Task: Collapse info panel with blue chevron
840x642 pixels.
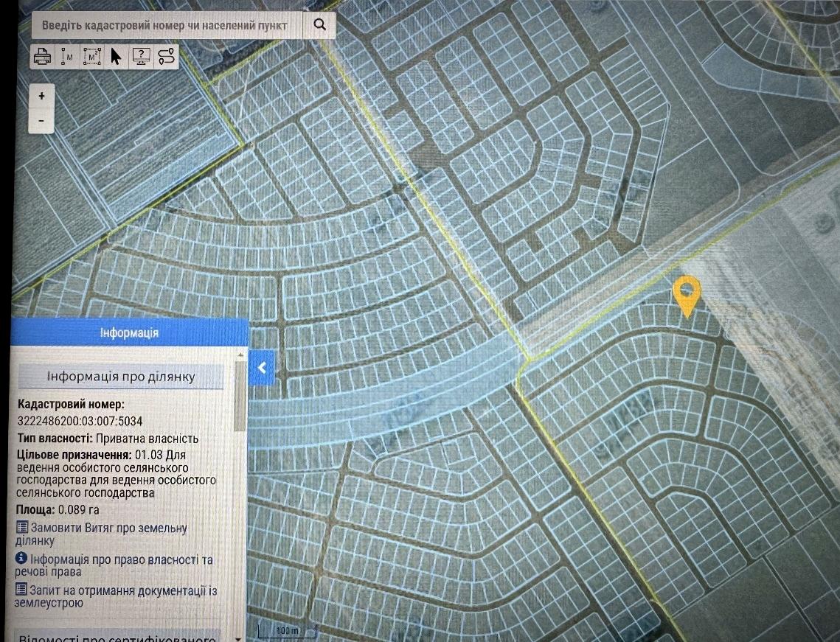Action: (x=262, y=366)
